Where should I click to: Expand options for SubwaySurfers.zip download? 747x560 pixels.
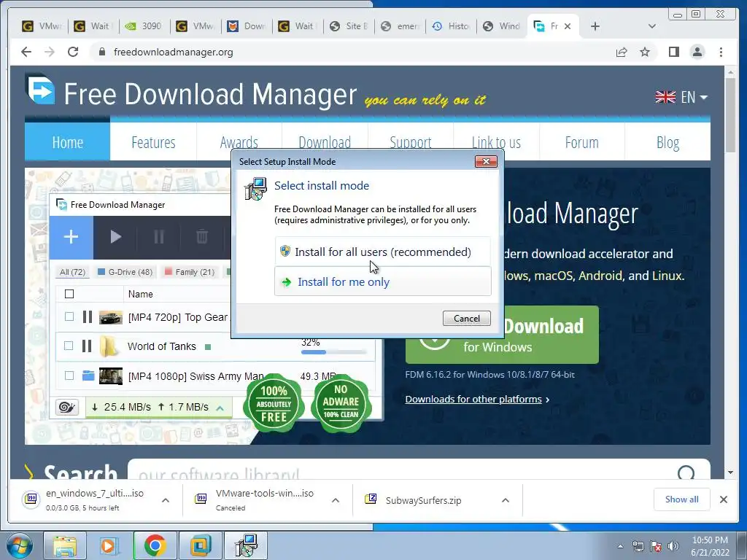506,500
